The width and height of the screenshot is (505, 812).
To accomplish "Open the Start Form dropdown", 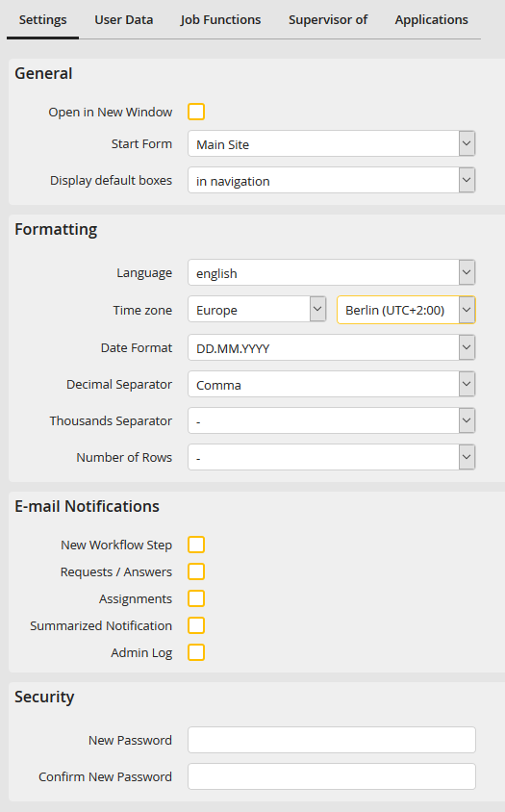I will pos(332,143).
